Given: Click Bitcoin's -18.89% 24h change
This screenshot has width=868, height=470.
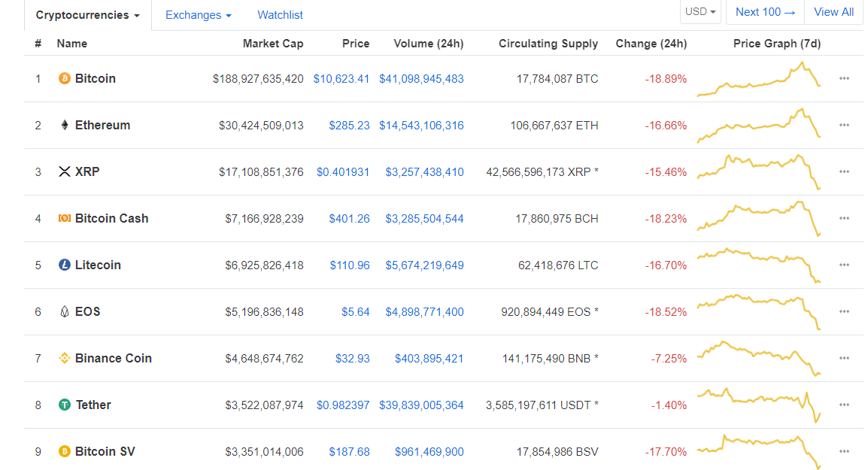Looking at the screenshot, I should coord(666,79).
